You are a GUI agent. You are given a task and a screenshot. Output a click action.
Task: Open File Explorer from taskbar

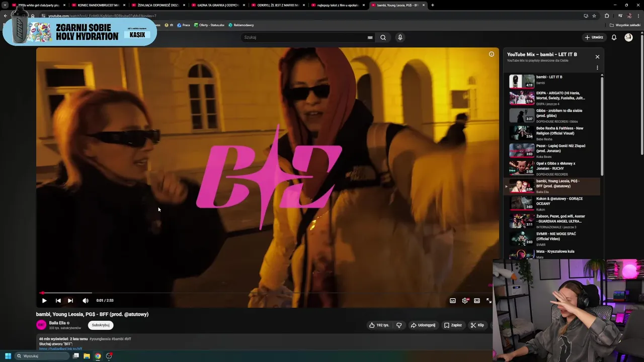pos(87,356)
